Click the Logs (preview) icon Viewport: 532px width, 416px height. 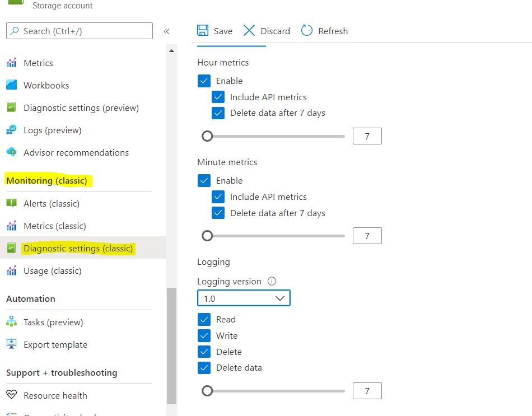11,130
